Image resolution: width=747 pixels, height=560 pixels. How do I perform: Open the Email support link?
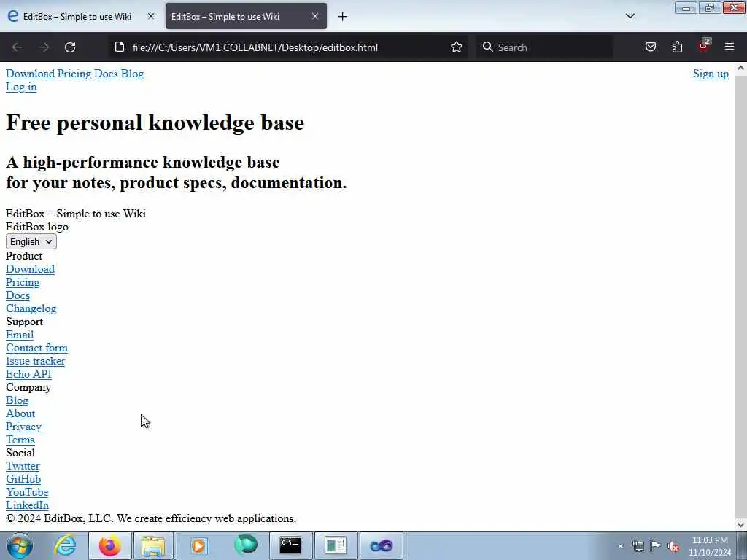point(20,335)
